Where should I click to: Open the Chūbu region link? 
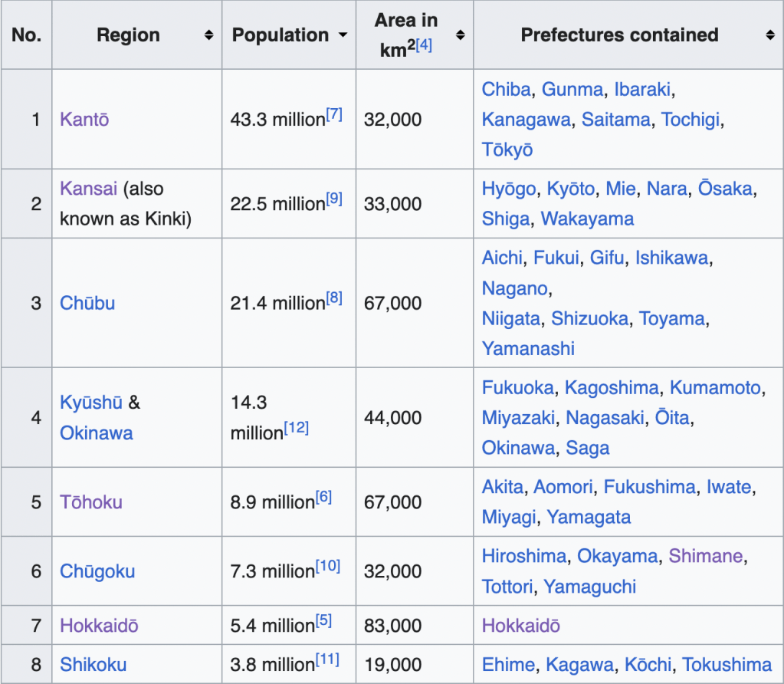pos(87,303)
